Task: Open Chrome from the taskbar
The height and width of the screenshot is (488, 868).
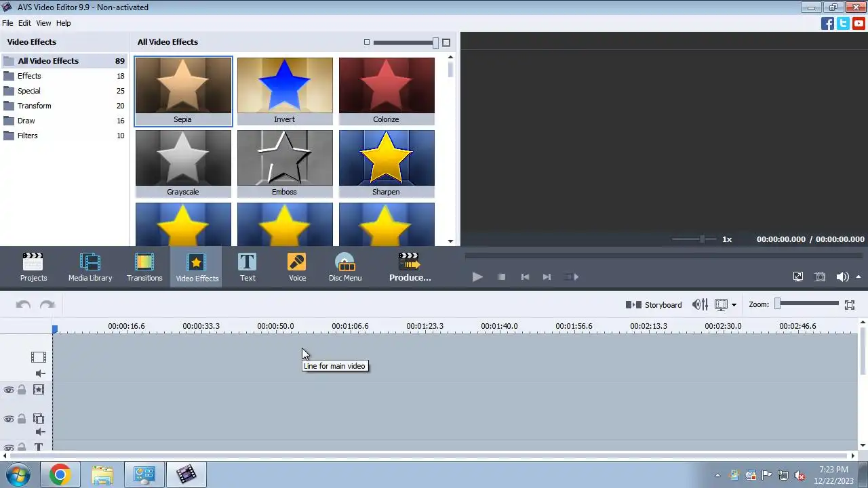Action: pos(60,474)
